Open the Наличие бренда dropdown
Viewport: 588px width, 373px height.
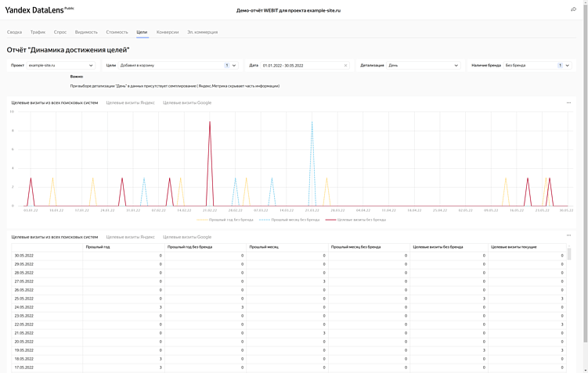tap(568, 66)
